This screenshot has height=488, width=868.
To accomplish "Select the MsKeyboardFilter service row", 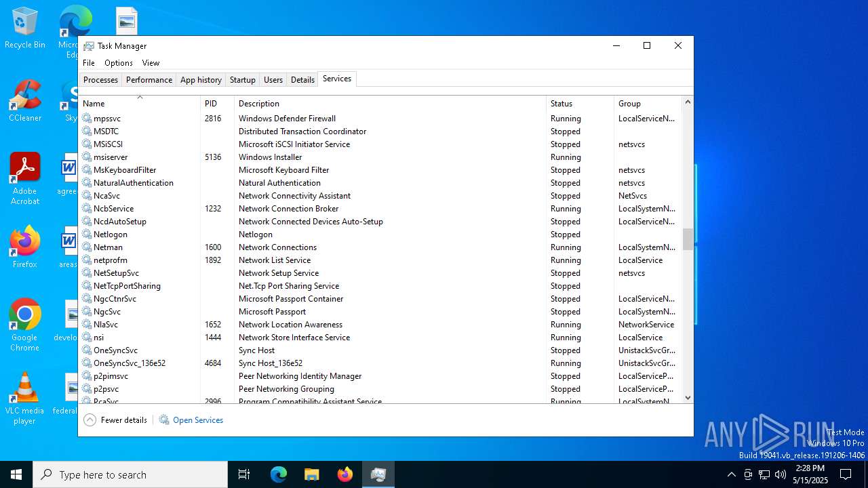I will click(380, 170).
